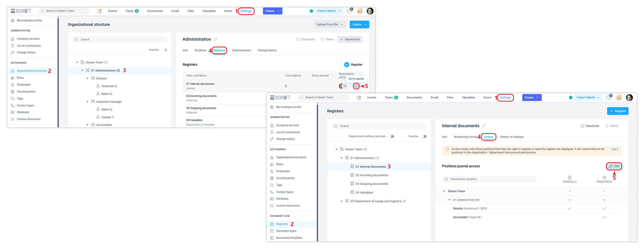Open Upload from file dropdown
The height and width of the screenshot is (249, 644).
330,24
